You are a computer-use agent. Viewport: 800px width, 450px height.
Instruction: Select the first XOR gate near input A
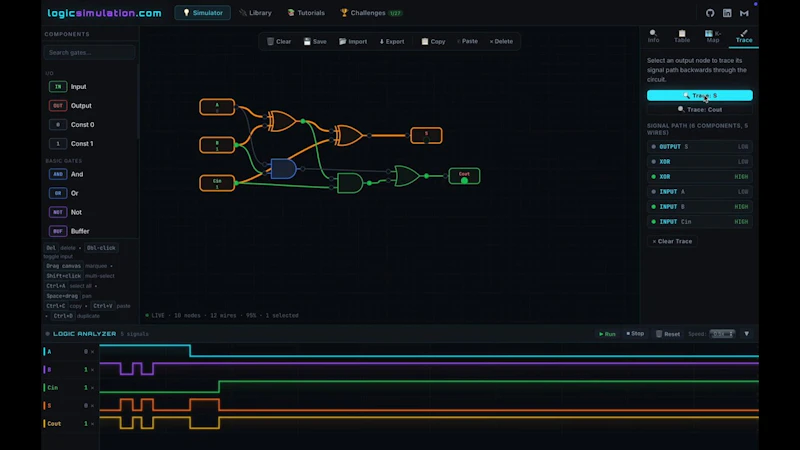point(282,121)
